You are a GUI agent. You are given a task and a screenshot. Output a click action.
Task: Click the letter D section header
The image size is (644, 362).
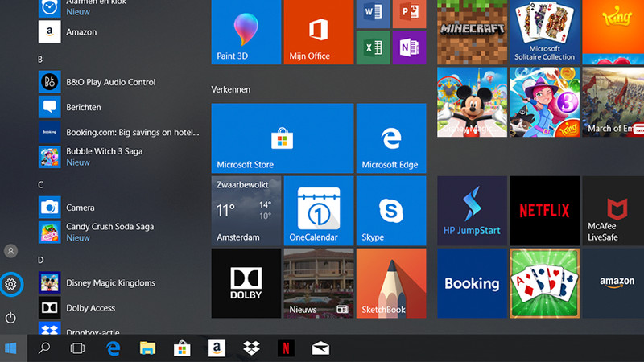click(x=40, y=260)
